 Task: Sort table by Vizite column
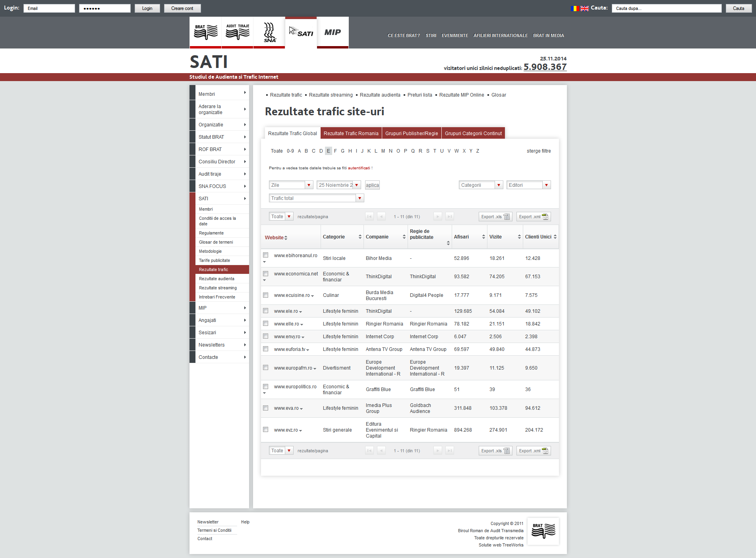tap(505, 237)
